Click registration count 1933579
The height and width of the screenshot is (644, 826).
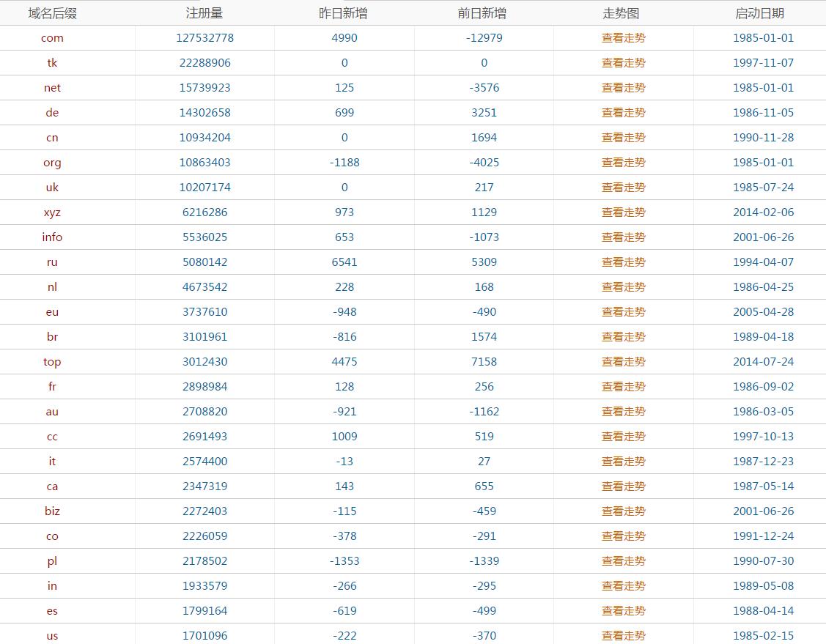tap(205, 586)
